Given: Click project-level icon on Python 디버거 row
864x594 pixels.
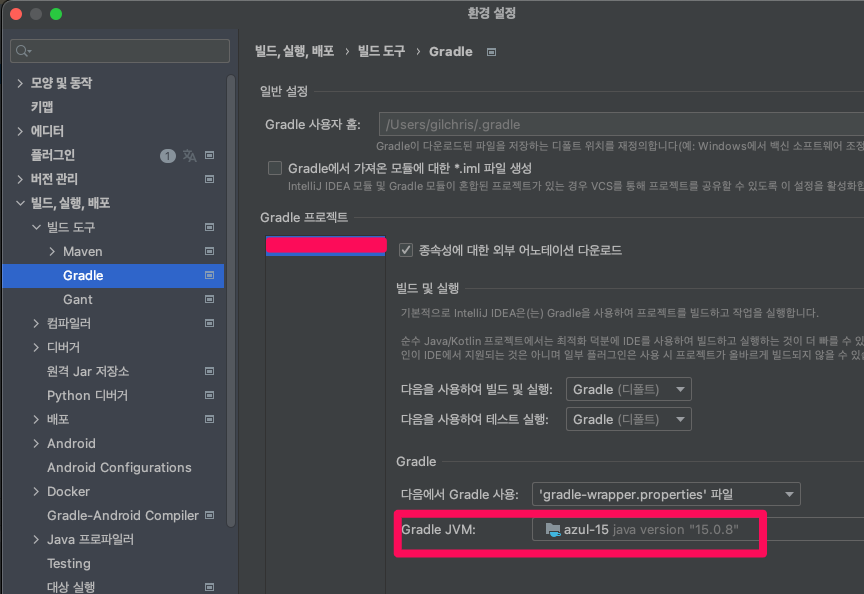Looking at the screenshot, I should pyautogui.click(x=209, y=395).
